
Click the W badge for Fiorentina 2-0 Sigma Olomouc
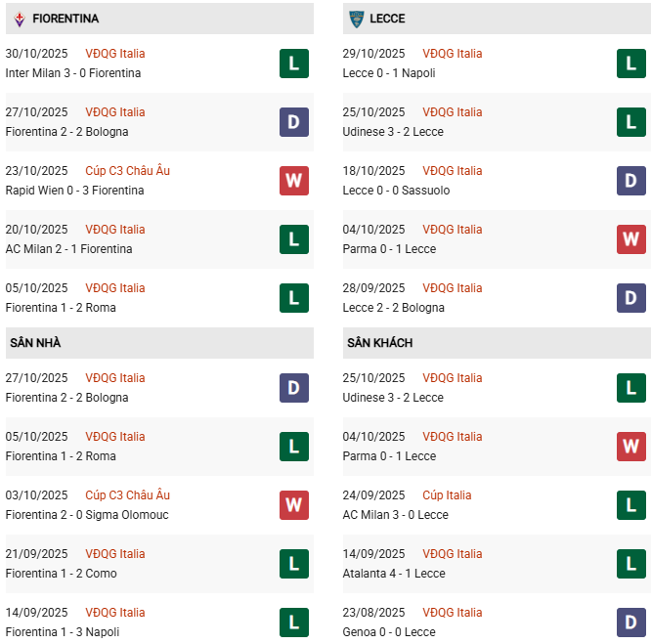tap(294, 505)
